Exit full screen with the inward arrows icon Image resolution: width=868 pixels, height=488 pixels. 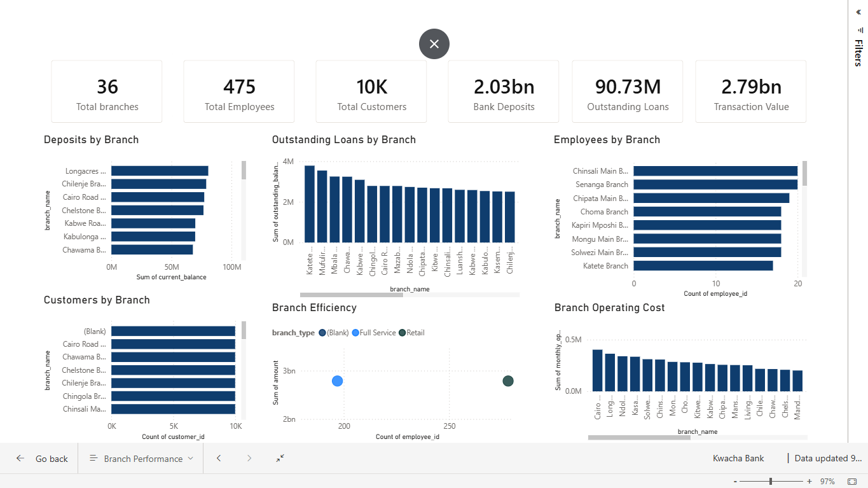click(280, 458)
